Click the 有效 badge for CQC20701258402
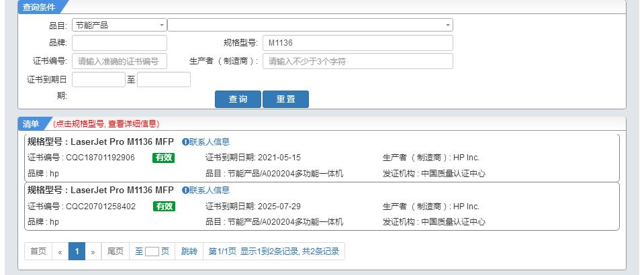Viewport: 644px width, 275px height. 165,207
